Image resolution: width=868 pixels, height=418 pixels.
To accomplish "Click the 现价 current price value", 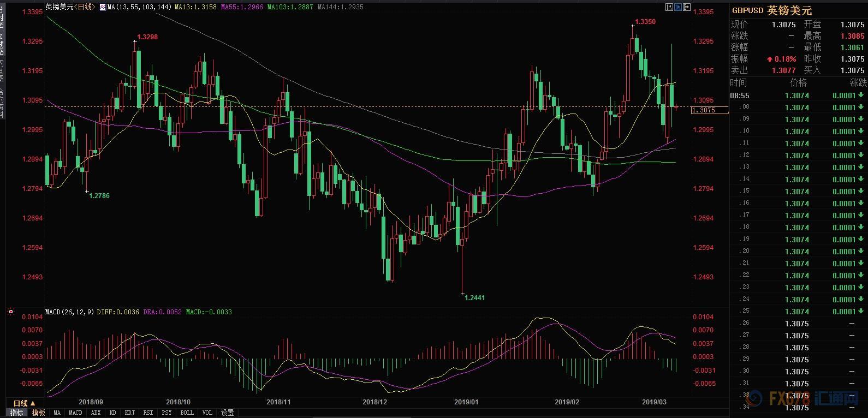I will (783, 25).
